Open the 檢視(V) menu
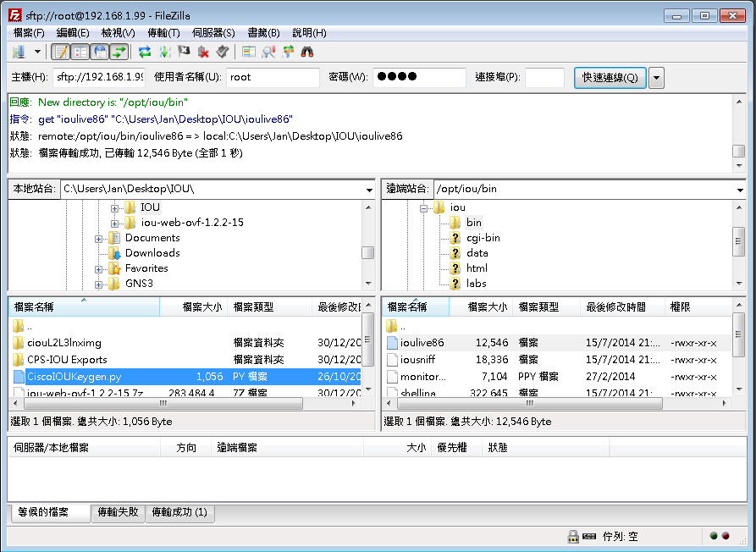The image size is (756, 552). pyautogui.click(x=119, y=33)
